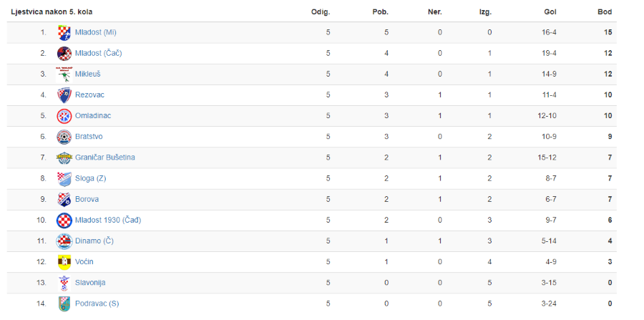Open the Slavonija team link
The image size is (644, 320).
[x=90, y=283]
